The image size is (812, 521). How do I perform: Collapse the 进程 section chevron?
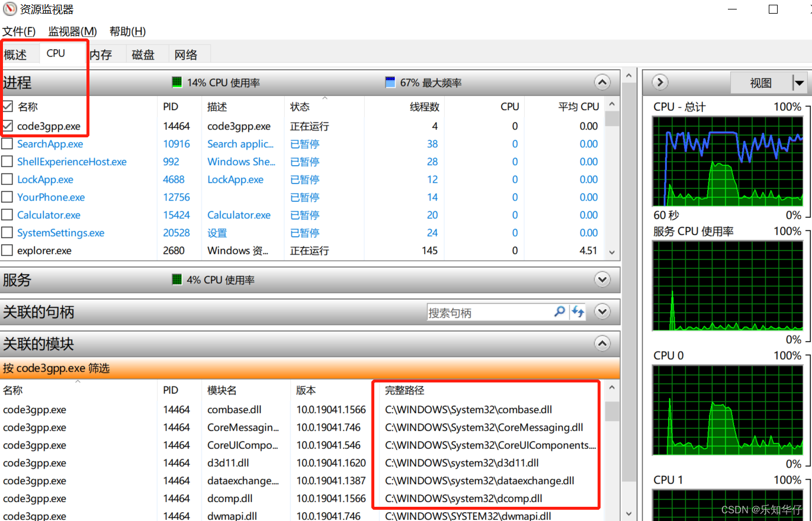point(602,82)
